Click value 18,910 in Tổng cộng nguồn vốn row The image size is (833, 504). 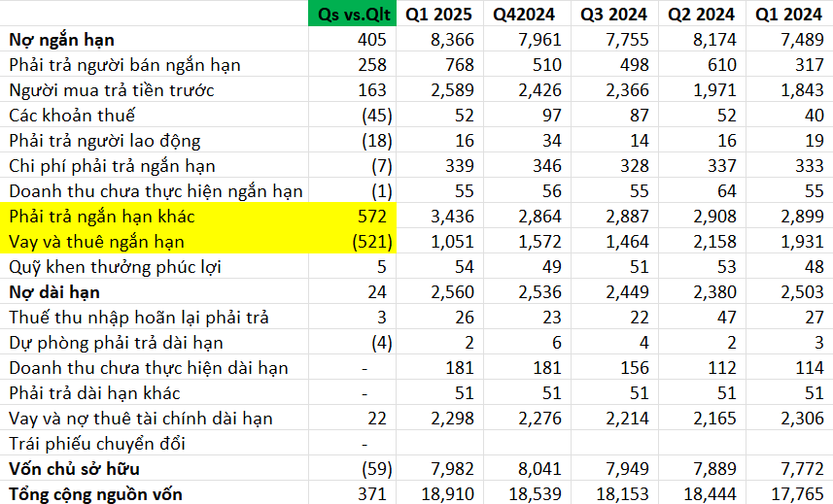448,494
